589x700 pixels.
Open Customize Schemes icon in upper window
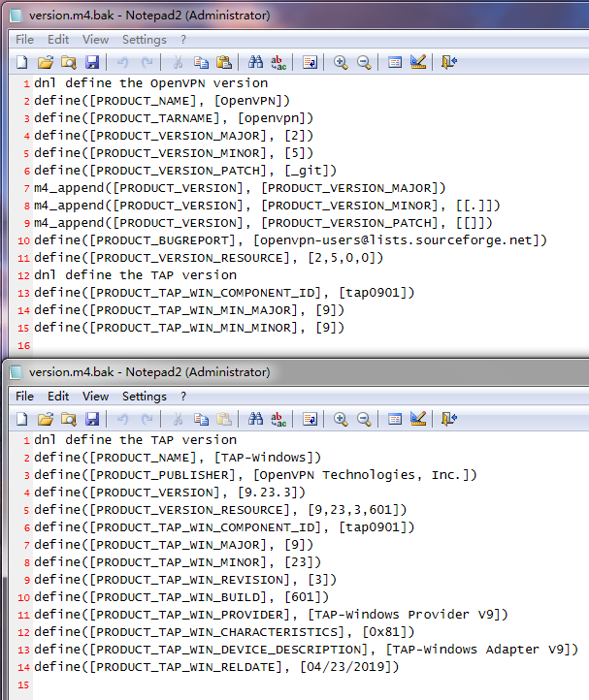(418, 62)
